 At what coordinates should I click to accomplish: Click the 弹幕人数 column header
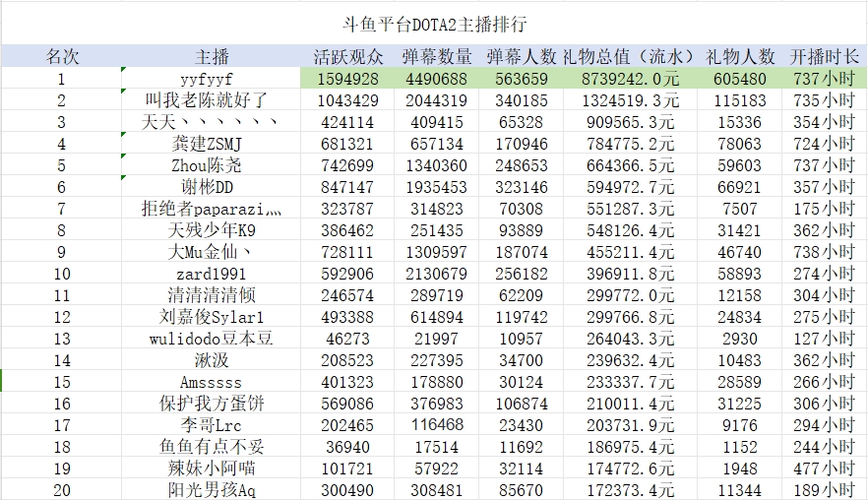coord(522,56)
